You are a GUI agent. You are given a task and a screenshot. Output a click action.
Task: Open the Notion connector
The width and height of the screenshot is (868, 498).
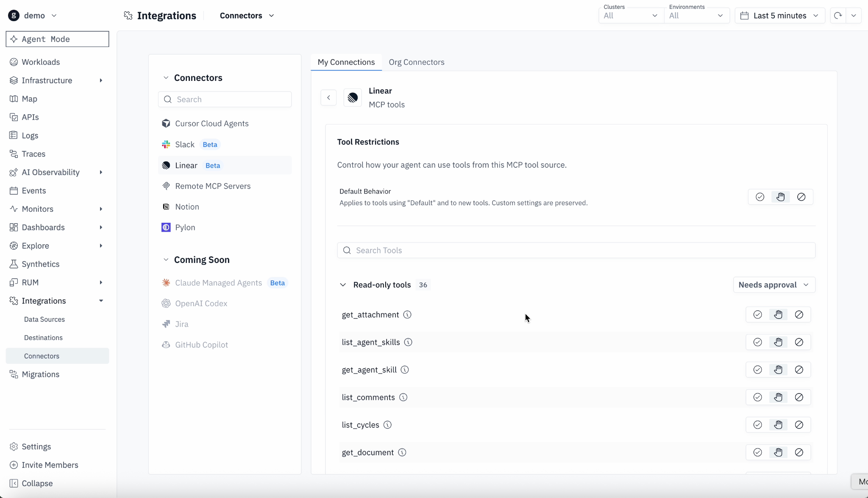225,207
